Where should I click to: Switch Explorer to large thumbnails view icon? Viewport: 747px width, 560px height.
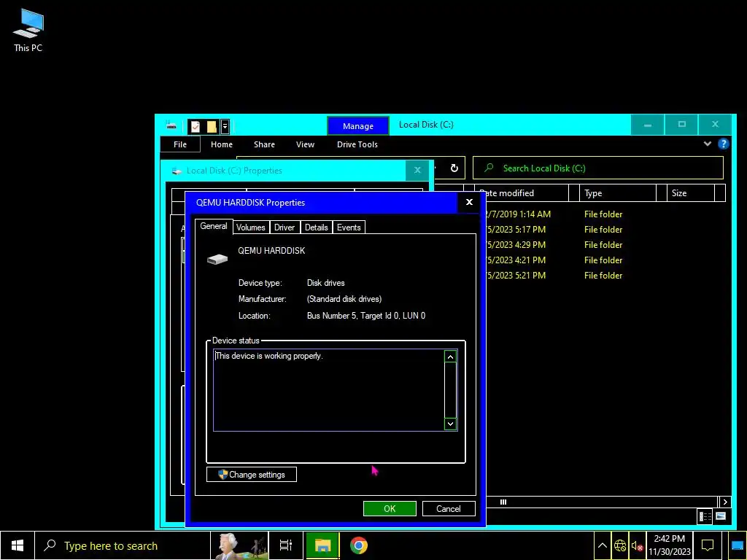point(720,516)
